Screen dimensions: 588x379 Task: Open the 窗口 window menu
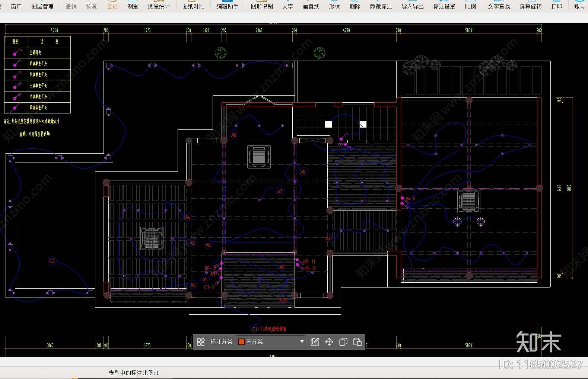16,6
